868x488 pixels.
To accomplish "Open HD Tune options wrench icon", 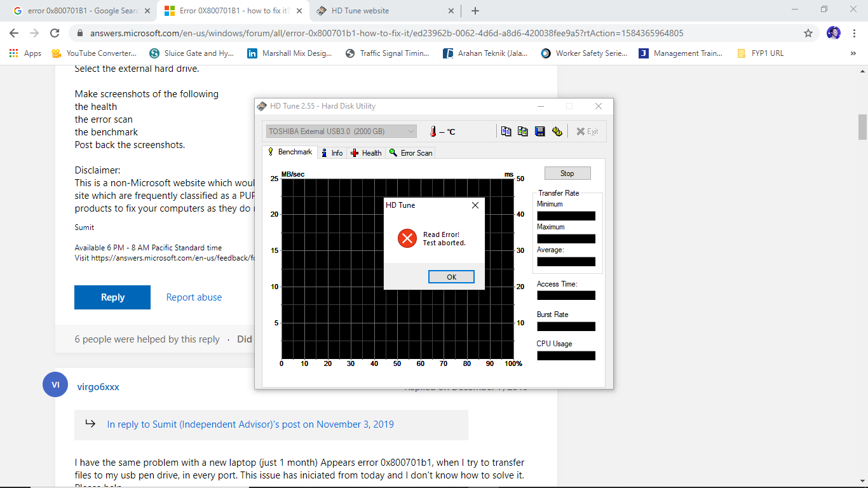I will [557, 132].
